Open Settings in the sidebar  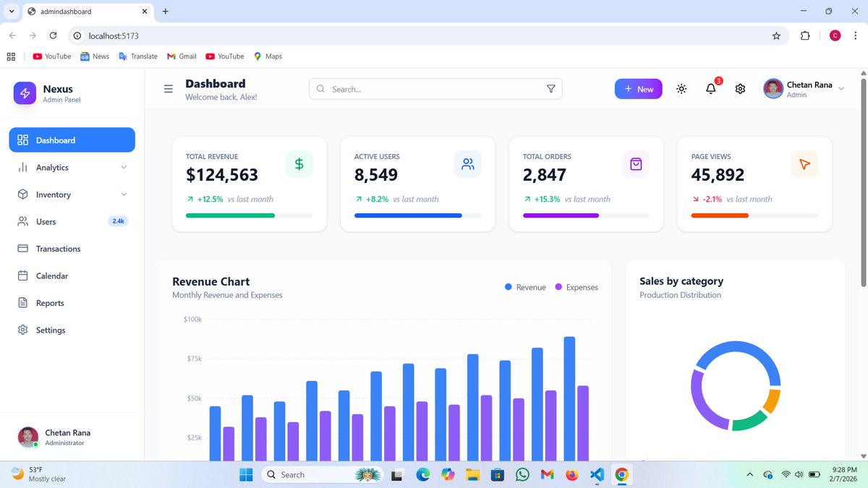point(72,330)
